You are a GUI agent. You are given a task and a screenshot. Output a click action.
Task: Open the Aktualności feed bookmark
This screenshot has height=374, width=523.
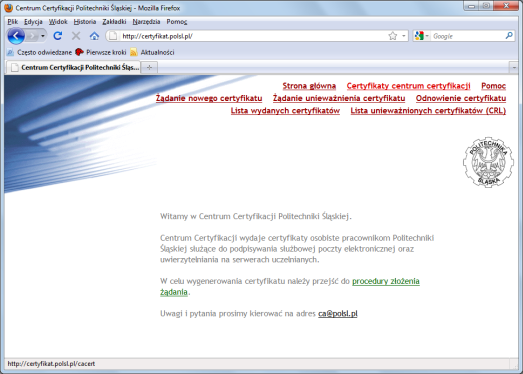[152, 52]
